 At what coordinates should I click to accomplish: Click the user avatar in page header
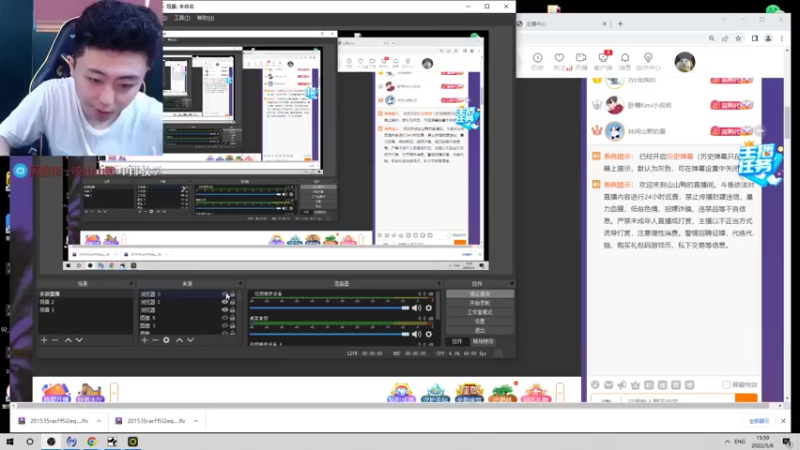pos(685,62)
